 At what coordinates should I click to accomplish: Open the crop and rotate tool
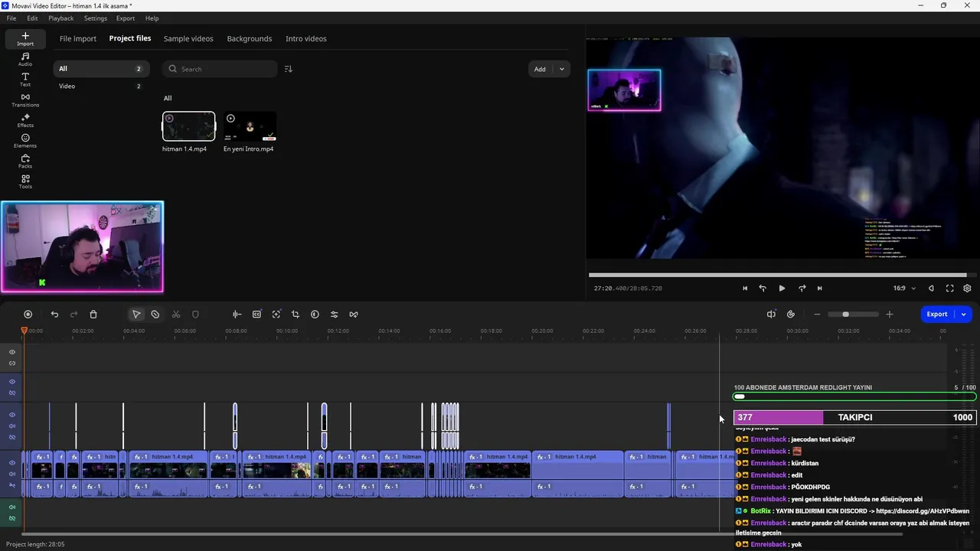coord(295,315)
